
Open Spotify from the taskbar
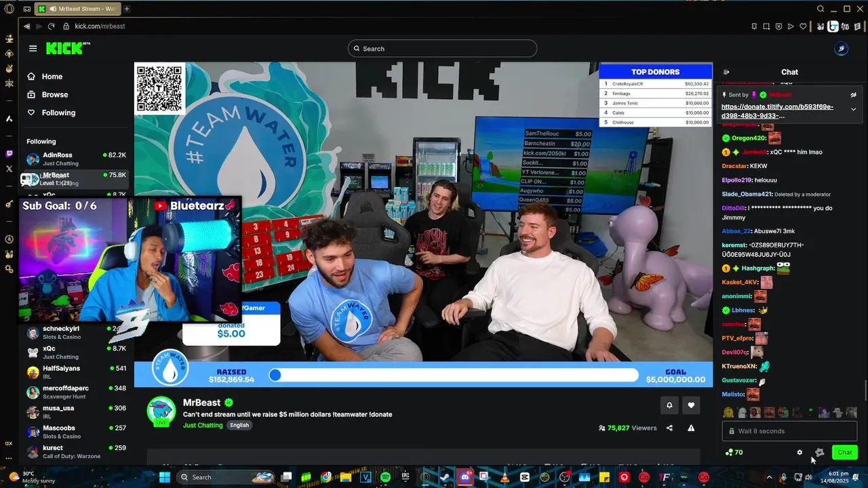click(x=385, y=477)
